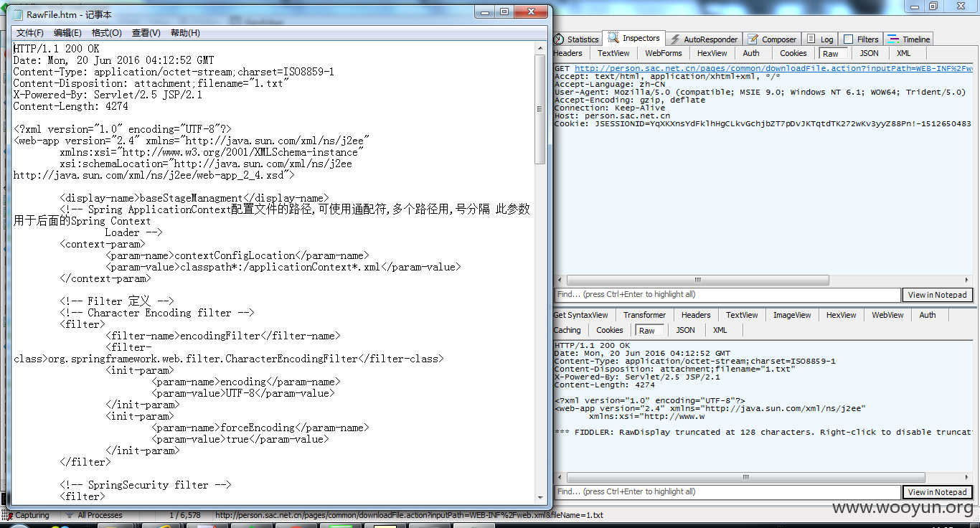Select the request XML inspector tab
The width and height of the screenshot is (980, 528).
(904, 53)
